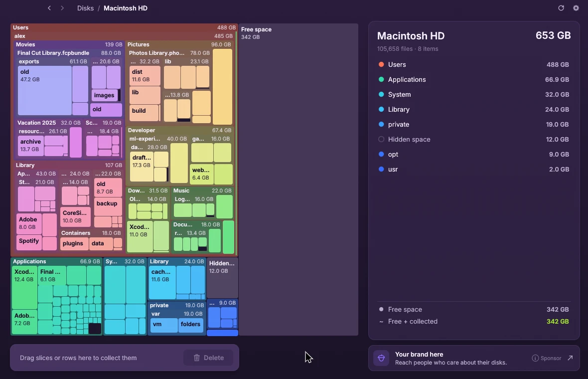
Task: Select the Hidden... 12.0 GB block
Action: point(222,278)
